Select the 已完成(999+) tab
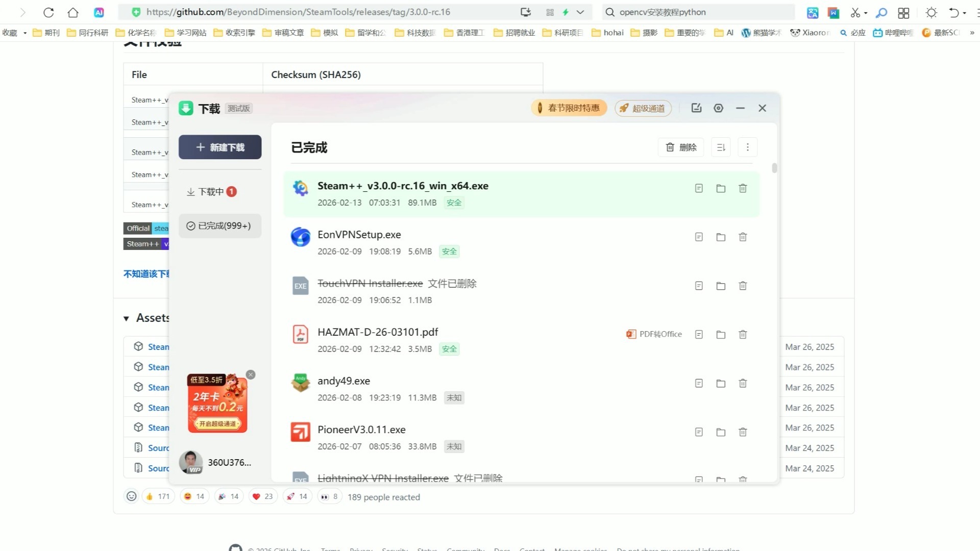Image resolution: width=980 pixels, height=551 pixels. click(219, 226)
